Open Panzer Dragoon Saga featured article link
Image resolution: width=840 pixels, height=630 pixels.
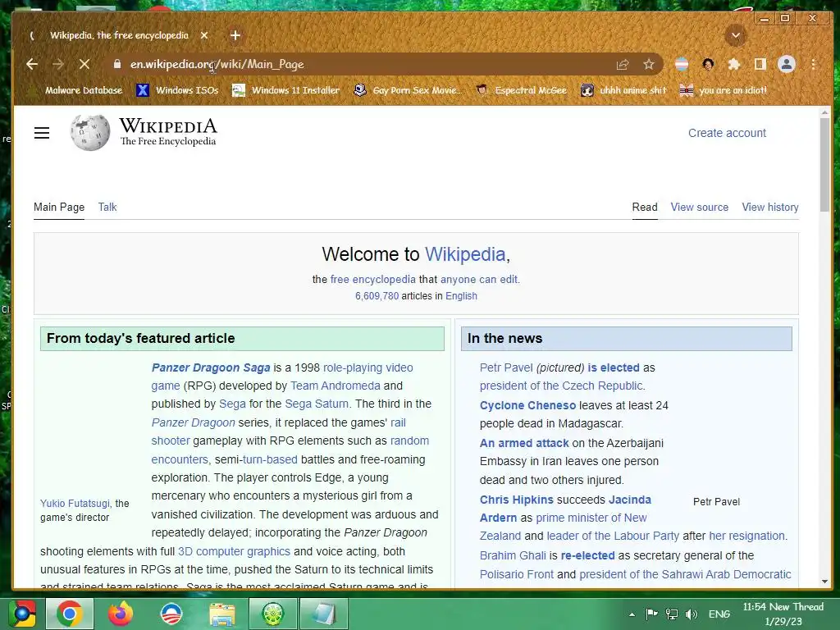click(x=211, y=367)
